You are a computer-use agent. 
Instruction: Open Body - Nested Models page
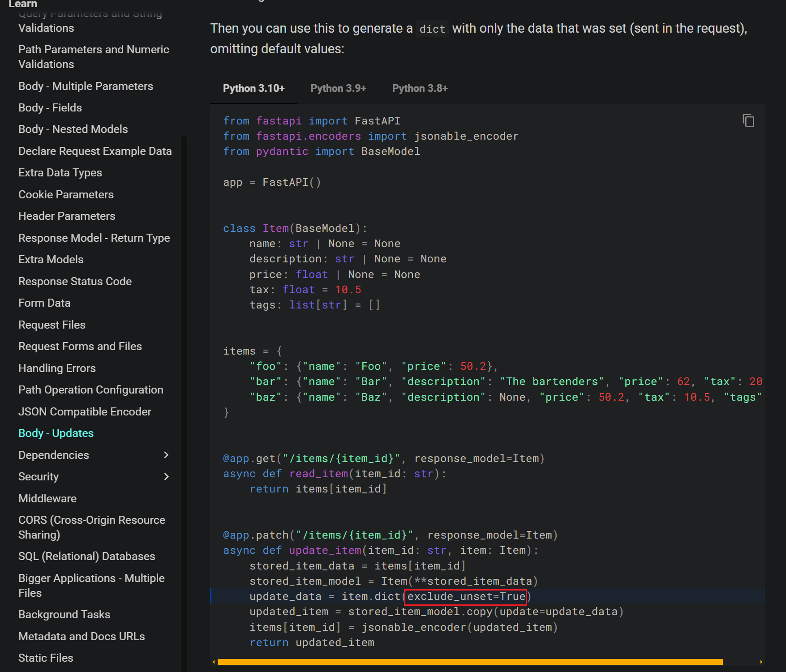coord(73,129)
